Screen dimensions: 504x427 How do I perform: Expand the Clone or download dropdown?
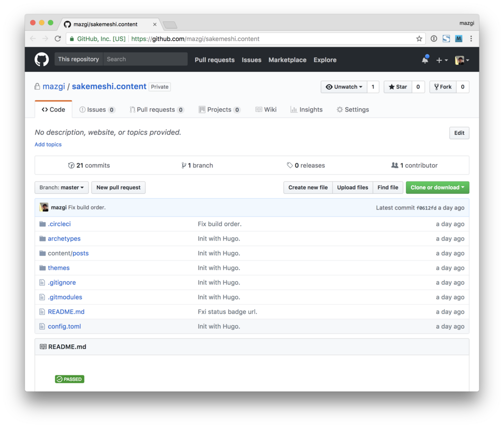point(437,187)
